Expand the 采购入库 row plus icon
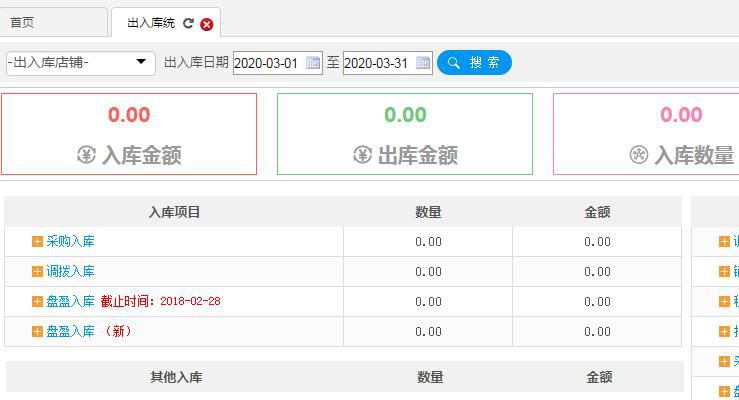739x400 pixels. [x=37, y=242]
